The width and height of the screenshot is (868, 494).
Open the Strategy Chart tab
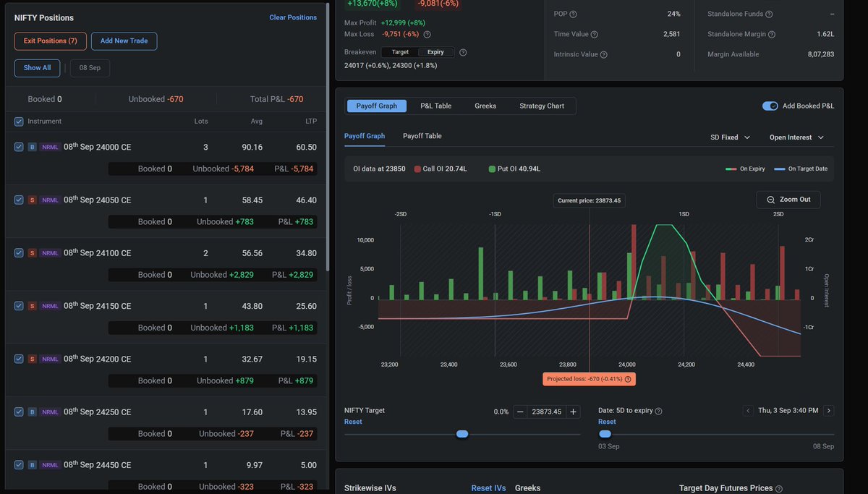[x=542, y=106]
